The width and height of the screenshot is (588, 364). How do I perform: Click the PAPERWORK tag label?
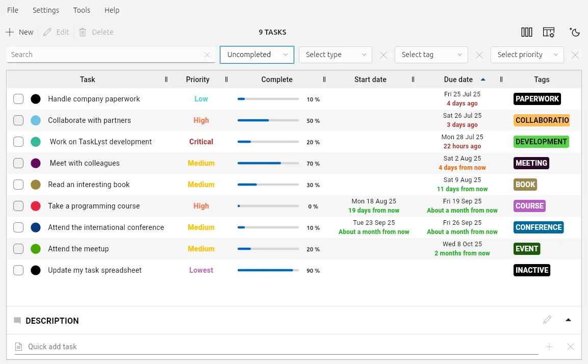[x=537, y=99]
